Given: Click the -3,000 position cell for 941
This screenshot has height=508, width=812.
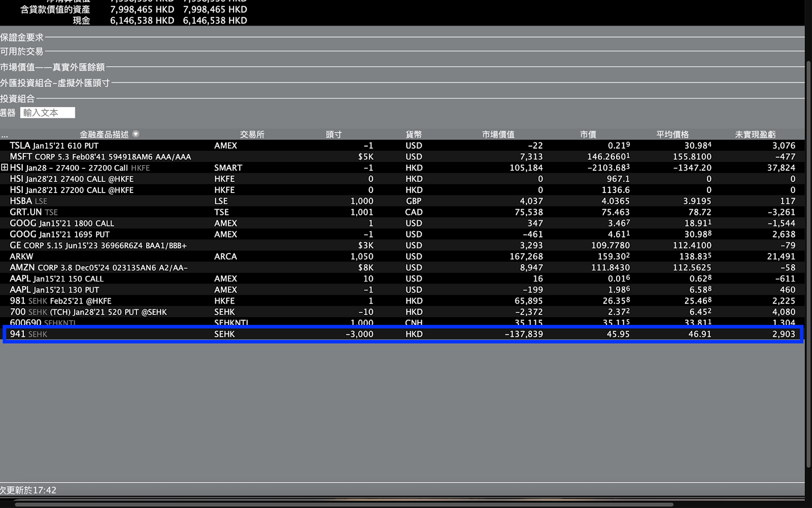Looking at the screenshot, I should point(359,334).
